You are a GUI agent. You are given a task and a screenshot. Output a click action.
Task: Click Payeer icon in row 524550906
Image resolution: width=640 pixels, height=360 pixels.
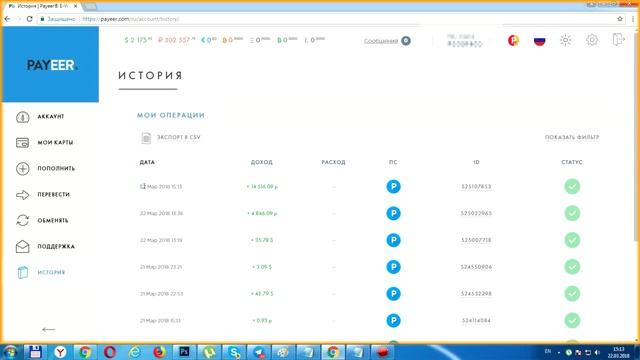[x=393, y=267]
